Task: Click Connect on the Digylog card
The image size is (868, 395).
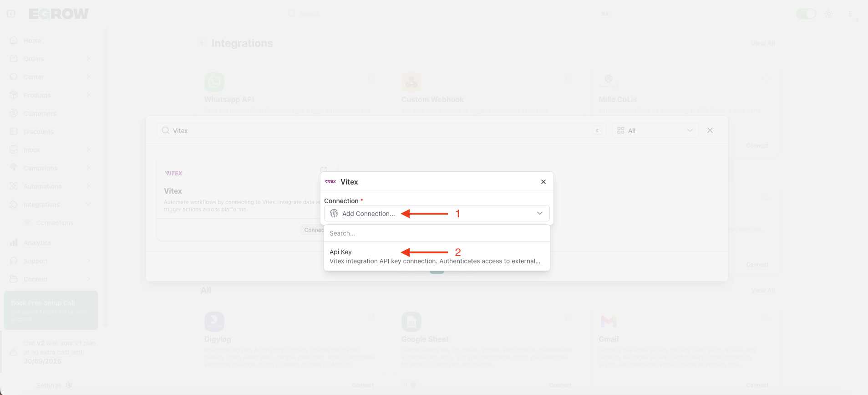Action: tap(363, 385)
